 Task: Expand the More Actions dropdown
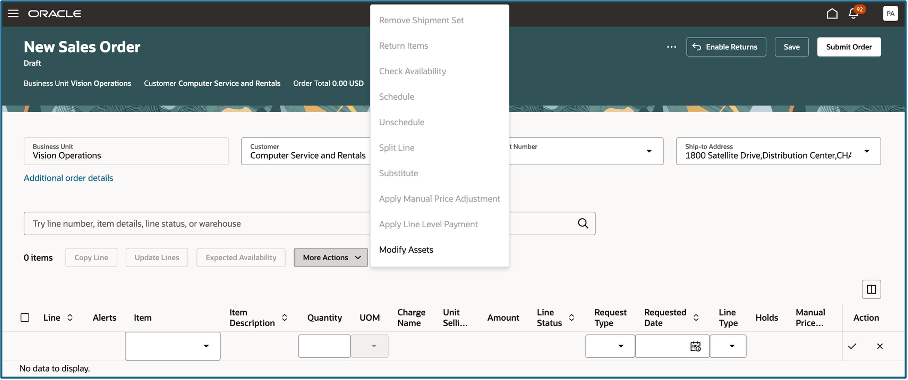pyautogui.click(x=331, y=257)
